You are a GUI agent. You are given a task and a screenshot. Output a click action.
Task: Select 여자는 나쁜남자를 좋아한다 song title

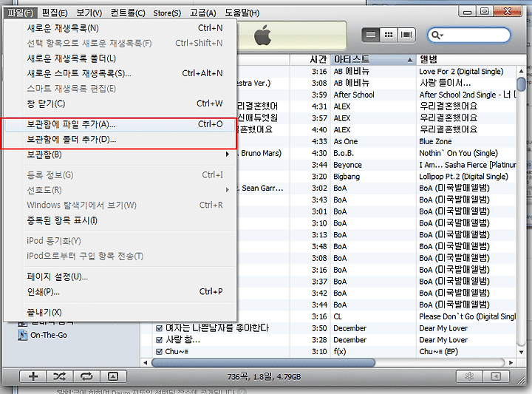pyautogui.click(x=217, y=328)
